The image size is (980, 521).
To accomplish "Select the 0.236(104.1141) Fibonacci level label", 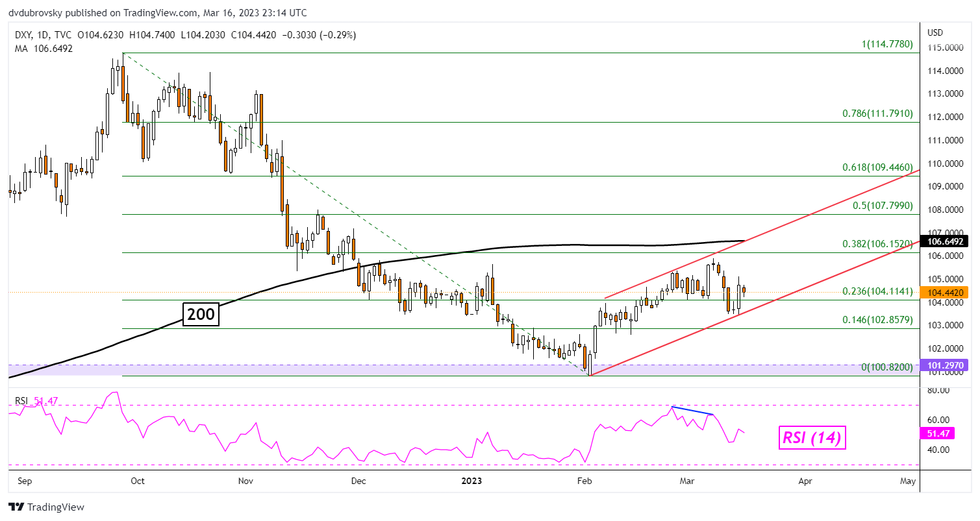I will (x=878, y=291).
